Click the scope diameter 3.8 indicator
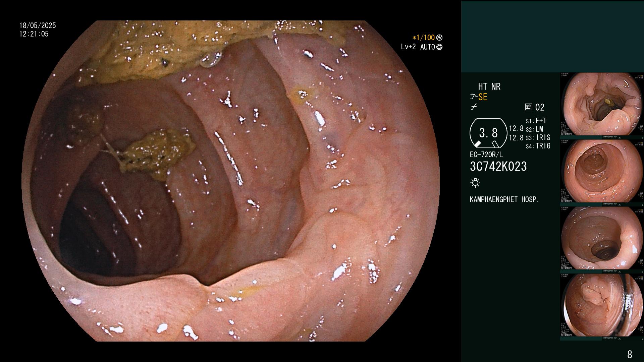 488,133
